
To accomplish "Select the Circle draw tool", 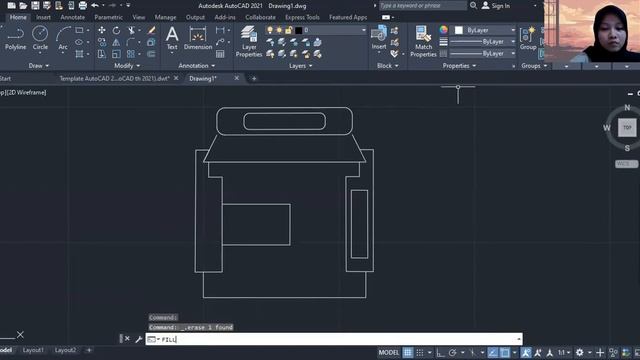I will tap(40, 38).
